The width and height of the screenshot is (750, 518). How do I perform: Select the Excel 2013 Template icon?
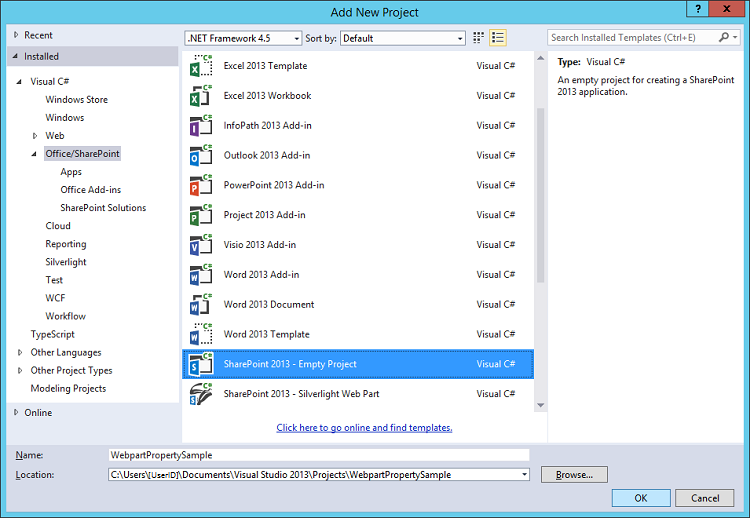[x=201, y=66]
